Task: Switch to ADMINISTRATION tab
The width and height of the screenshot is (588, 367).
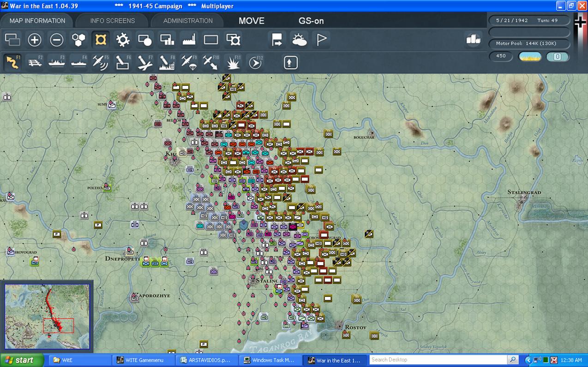Action: [x=188, y=21]
